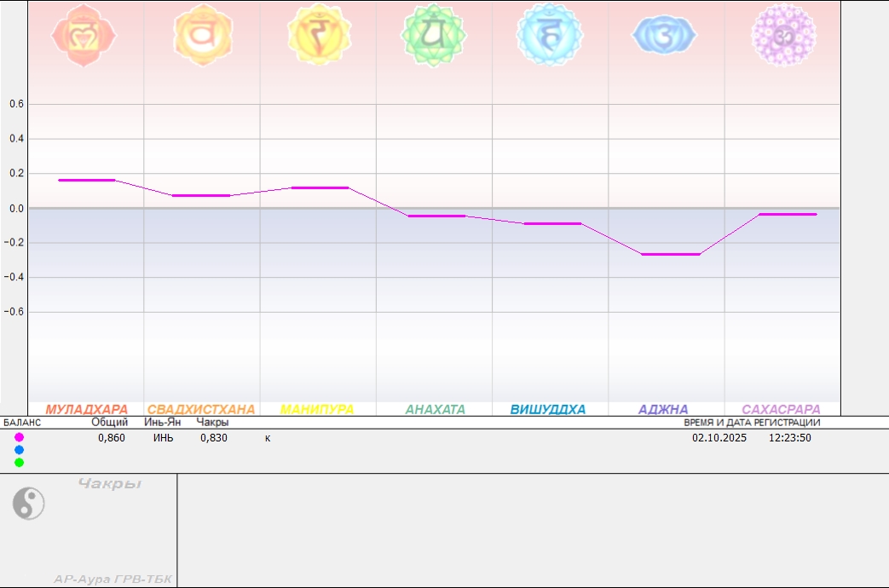Select the magenta balance series dot
Screen dimensions: 889x588
pyautogui.click(x=19, y=437)
